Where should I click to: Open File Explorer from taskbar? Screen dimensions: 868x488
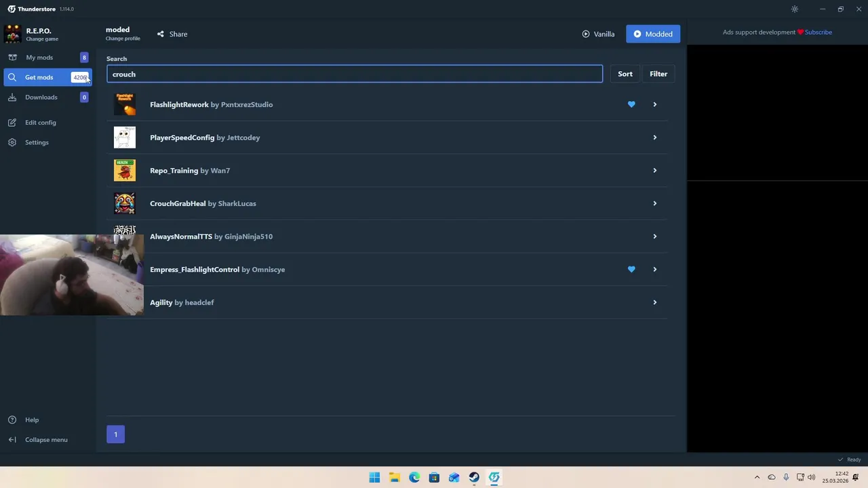click(394, 477)
